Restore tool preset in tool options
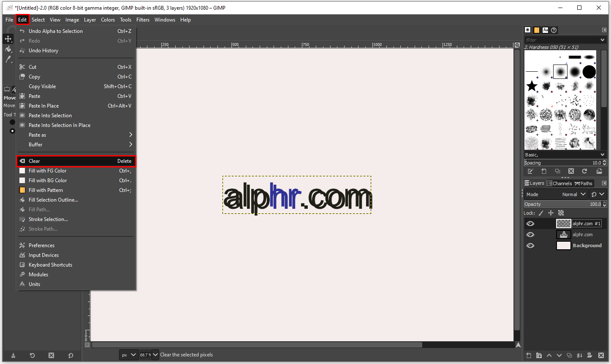The width and height of the screenshot is (611, 364). [32, 356]
